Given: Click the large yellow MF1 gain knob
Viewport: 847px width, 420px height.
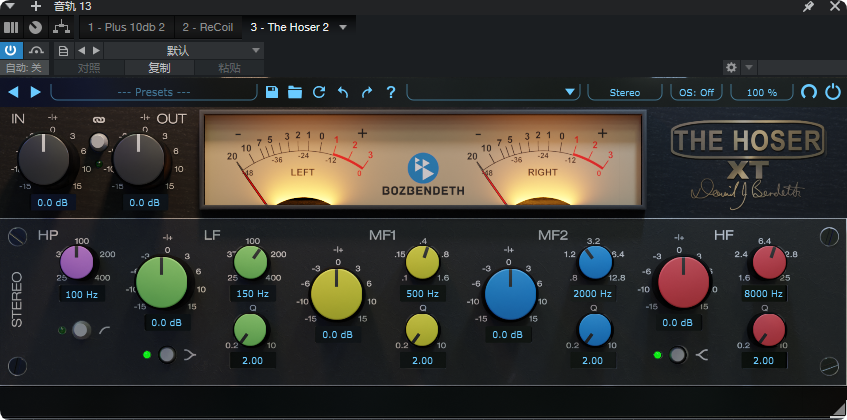Looking at the screenshot, I should coord(337,294).
